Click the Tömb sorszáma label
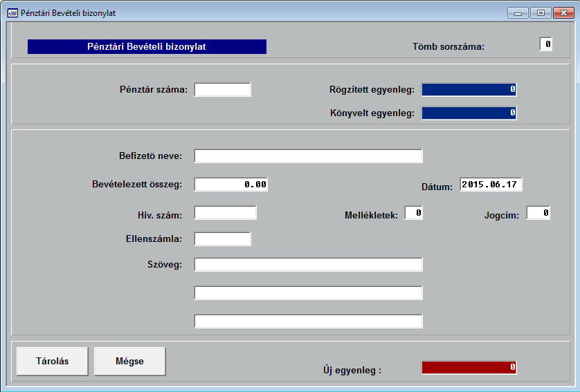580x392 pixels. [448, 47]
